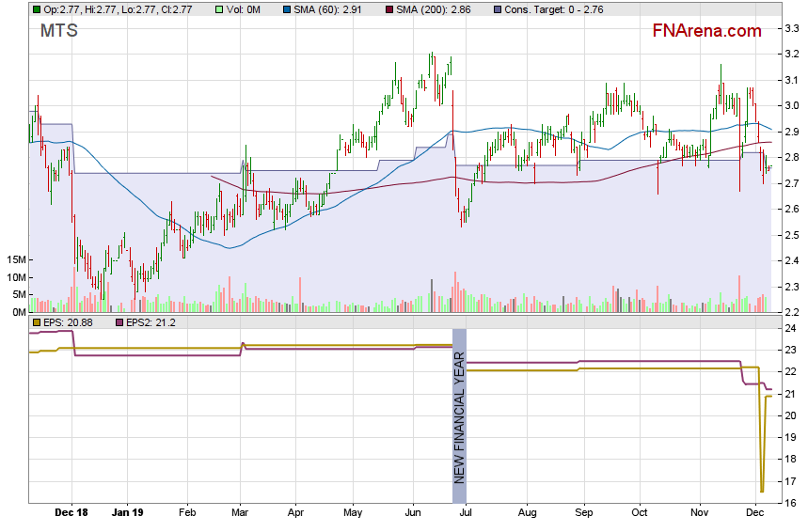
Task: Click the purple EPS2 legend swatch
Action: (119, 322)
